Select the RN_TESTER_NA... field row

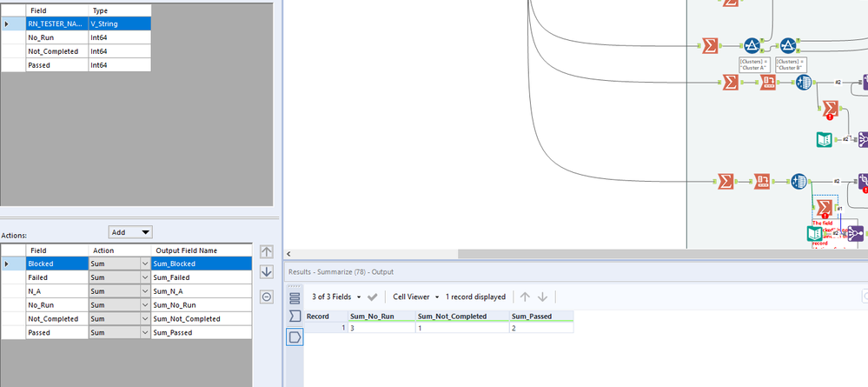pyautogui.click(x=76, y=23)
